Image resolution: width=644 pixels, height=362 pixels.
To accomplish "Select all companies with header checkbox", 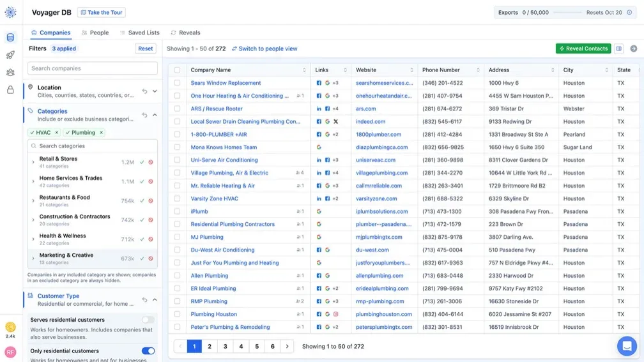I will click(177, 70).
